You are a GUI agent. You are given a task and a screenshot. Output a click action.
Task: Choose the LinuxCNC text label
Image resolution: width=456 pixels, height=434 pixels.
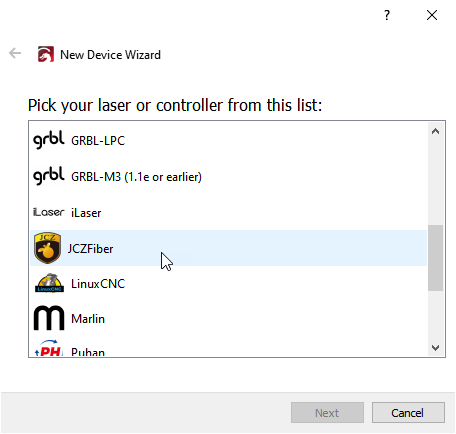(x=98, y=284)
